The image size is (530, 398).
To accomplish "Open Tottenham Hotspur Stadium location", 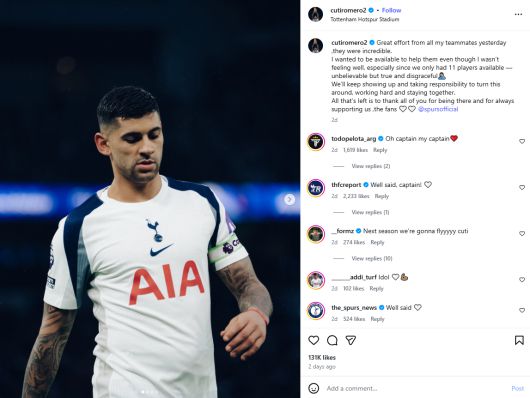I will 365,19.
